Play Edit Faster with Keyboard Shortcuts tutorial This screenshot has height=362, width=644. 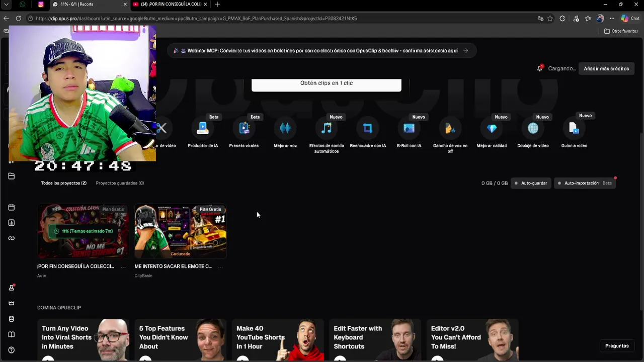click(x=375, y=340)
